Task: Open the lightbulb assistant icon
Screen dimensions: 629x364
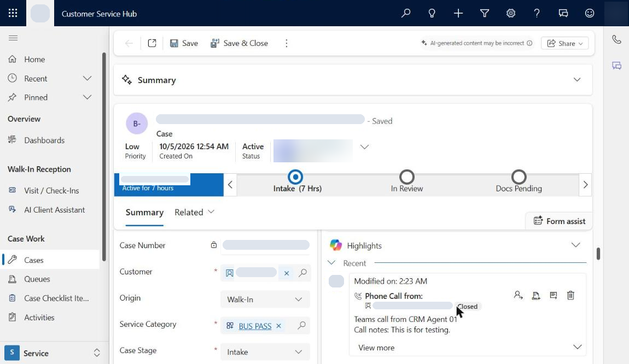Action: pos(432,13)
